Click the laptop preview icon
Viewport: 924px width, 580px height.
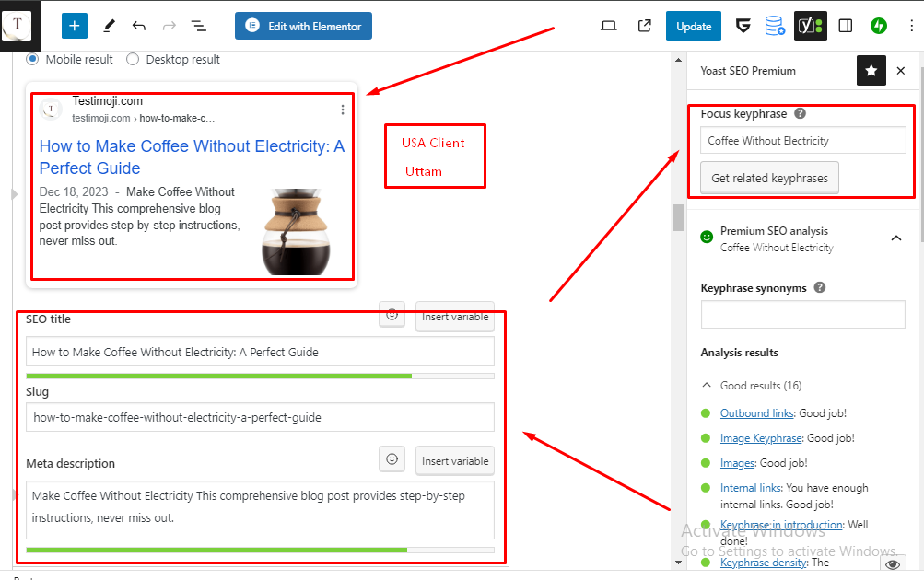coord(608,26)
